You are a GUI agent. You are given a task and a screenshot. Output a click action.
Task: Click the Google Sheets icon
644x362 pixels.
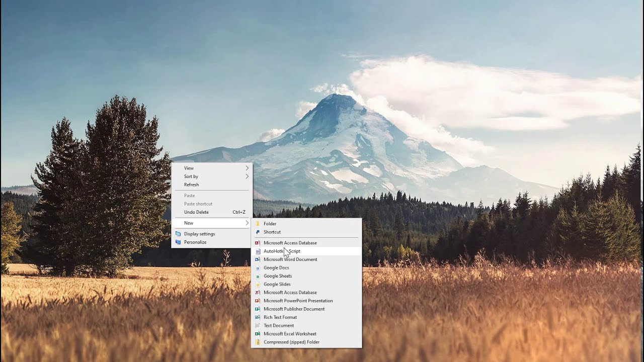[258, 276]
